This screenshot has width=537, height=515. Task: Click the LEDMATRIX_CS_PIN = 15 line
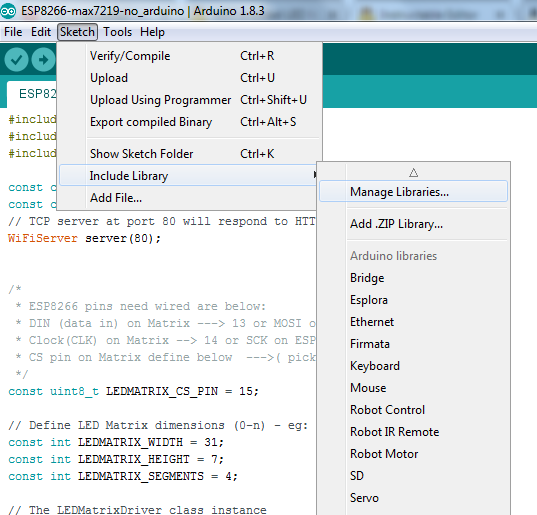(x=134, y=391)
